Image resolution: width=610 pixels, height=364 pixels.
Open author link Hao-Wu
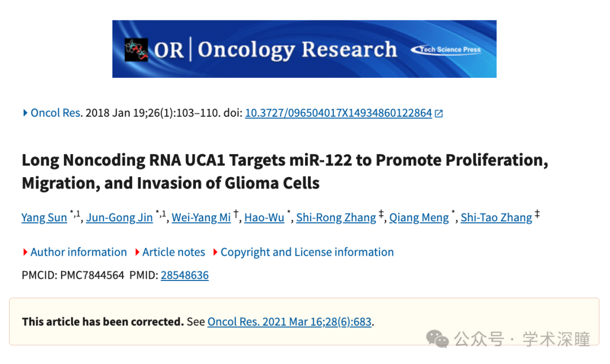click(264, 217)
